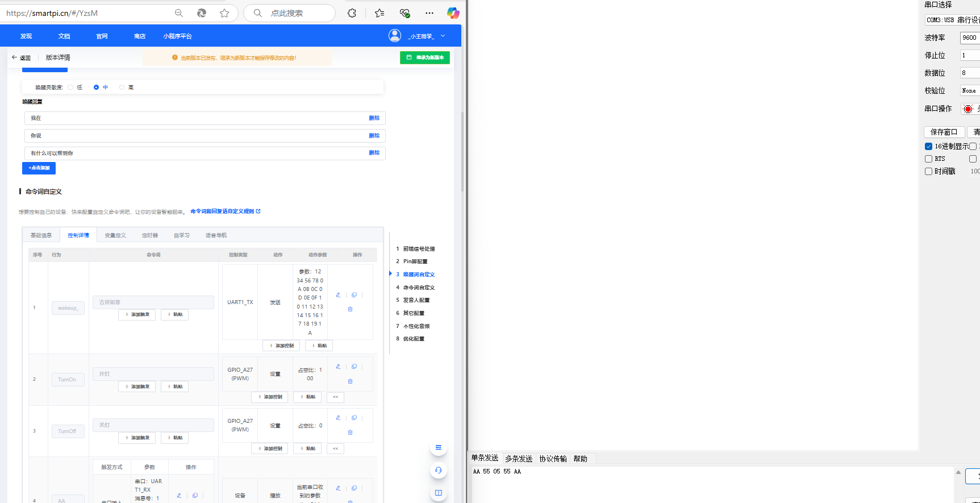Viewport: 980px width, 503px height.
Task: Uncheck the 16进制显示 checkbox
Action: 928,147
